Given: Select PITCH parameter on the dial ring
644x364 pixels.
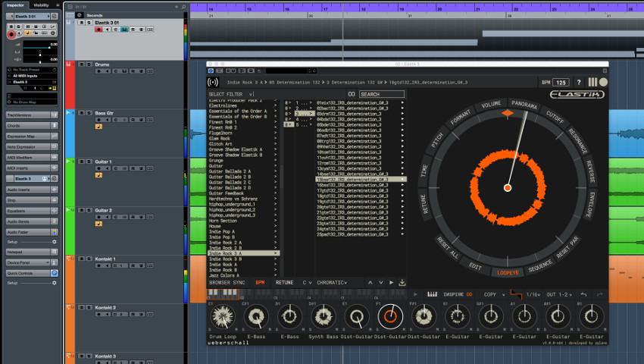Looking at the screenshot, I should tap(436, 140).
